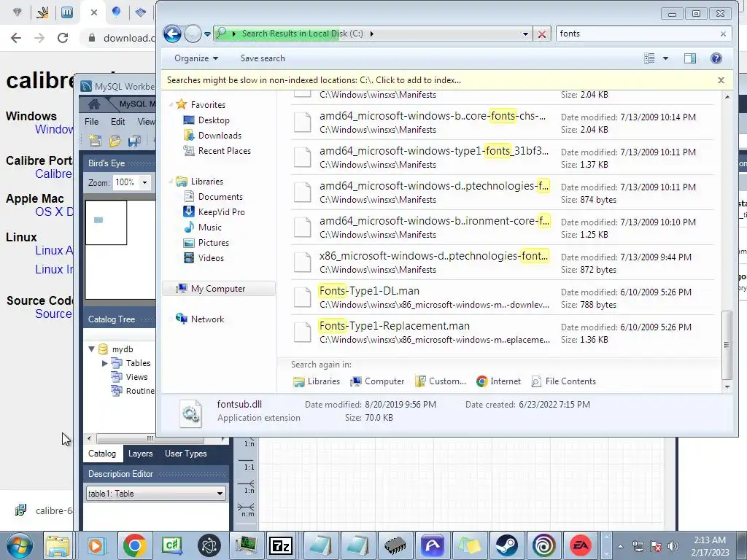Viewport: 747px width, 560px height.
Task: Reload the browser page
Action: [x=63, y=38]
